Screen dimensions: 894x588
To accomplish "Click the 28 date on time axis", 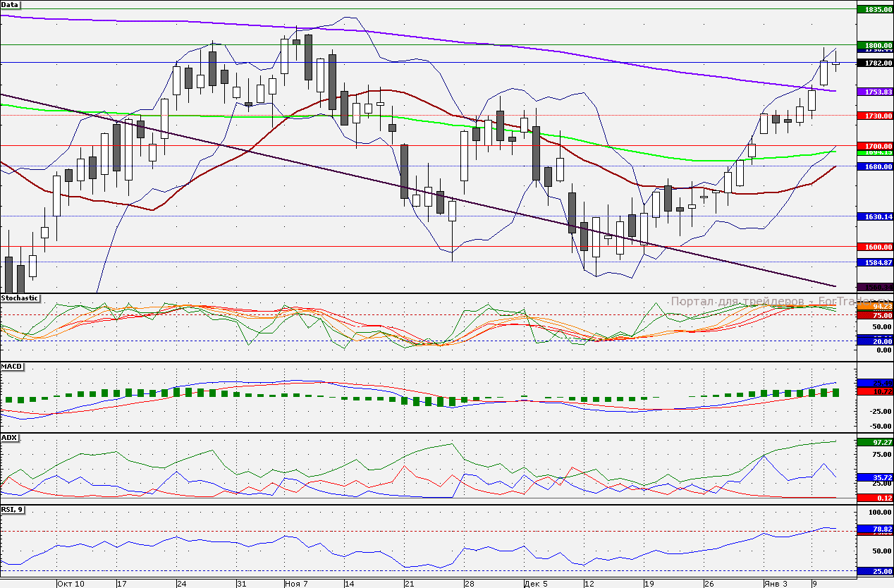I will (x=469, y=584).
